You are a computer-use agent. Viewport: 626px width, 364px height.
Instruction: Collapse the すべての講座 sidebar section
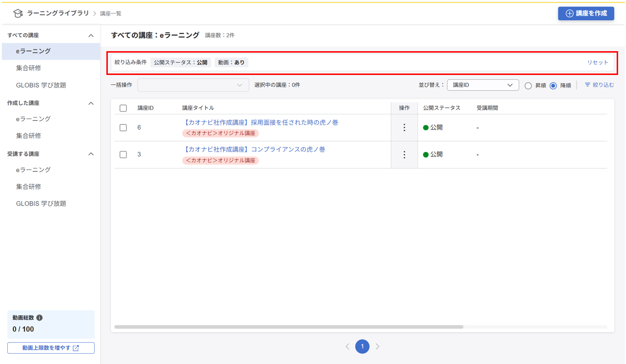(x=91, y=35)
